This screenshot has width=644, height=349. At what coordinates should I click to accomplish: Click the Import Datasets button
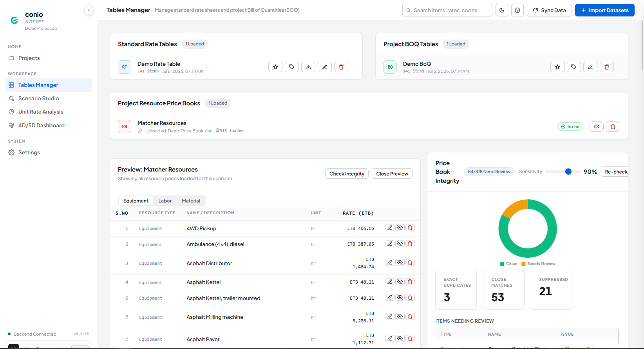point(605,10)
